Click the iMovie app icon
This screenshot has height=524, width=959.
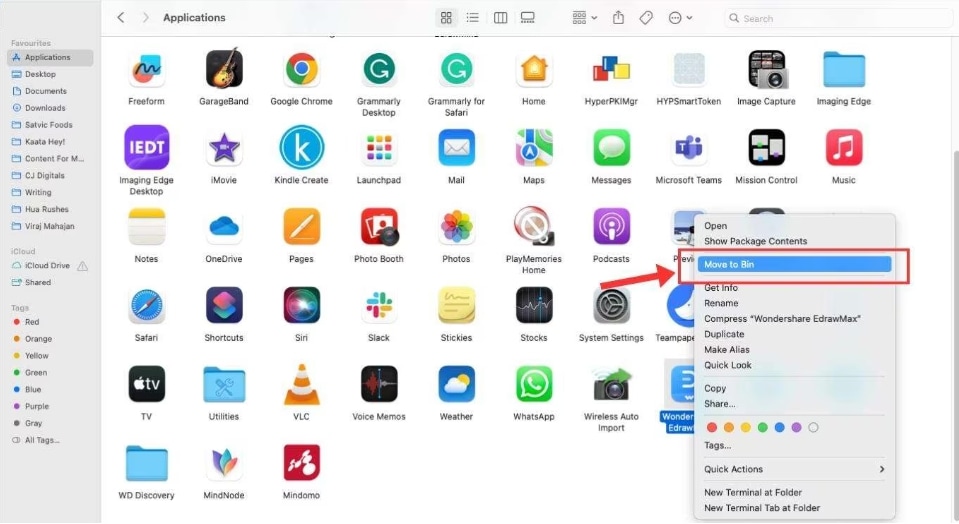tap(224, 147)
